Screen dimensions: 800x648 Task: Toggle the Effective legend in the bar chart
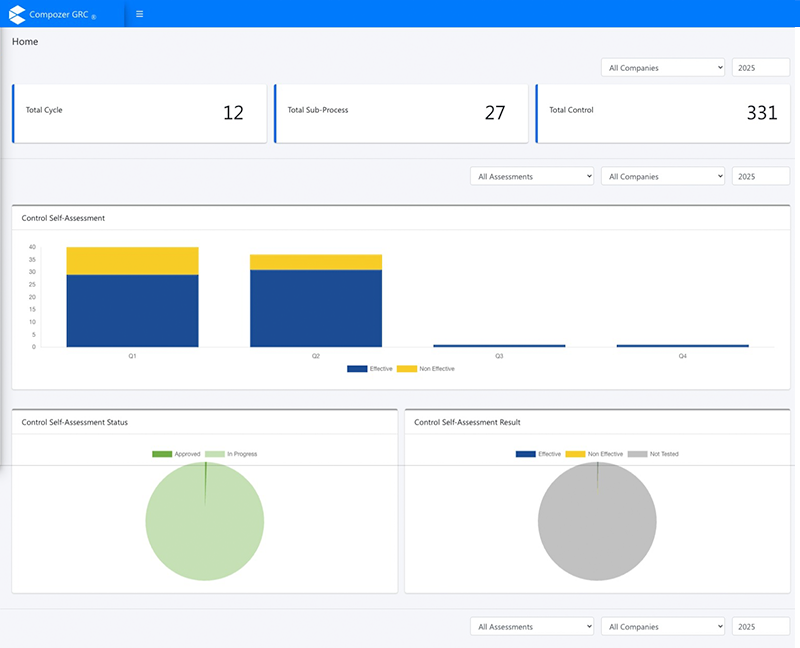(x=370, y=369)
